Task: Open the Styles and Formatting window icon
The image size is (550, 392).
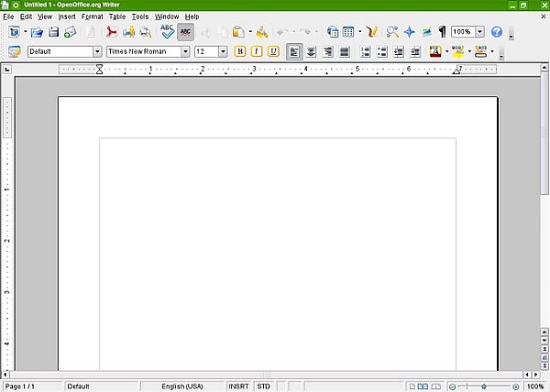Action: [14, 51]
